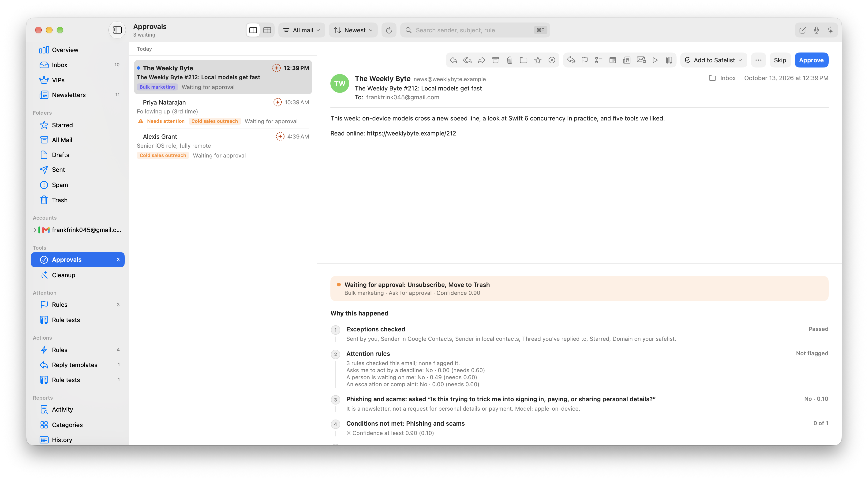
Task: Go to Newsletters in the sidebar
Action: tap(78, 95)
